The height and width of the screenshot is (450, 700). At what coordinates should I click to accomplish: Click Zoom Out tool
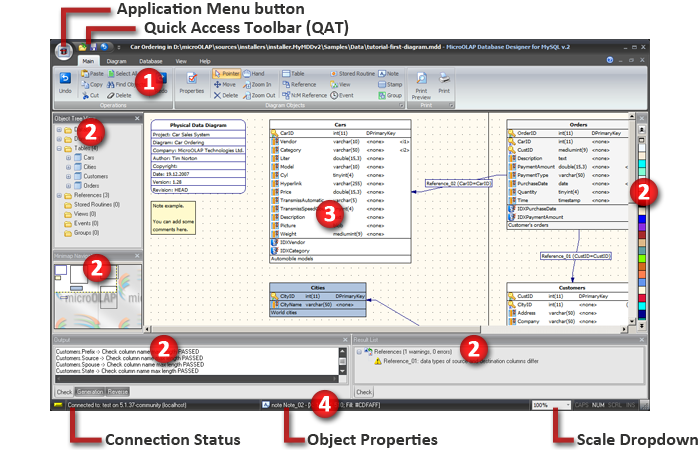[259, 95]
